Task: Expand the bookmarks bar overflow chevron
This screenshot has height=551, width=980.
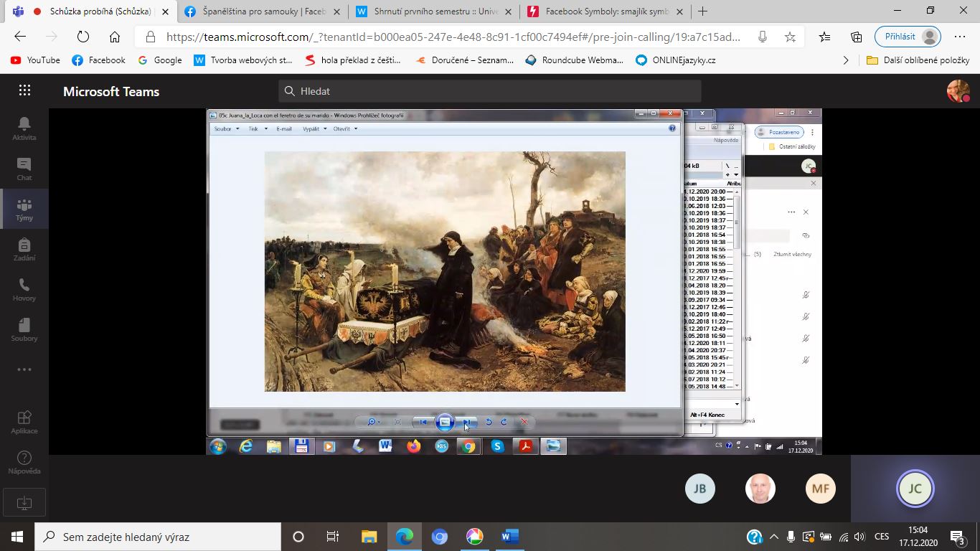Action: (846, 60)
